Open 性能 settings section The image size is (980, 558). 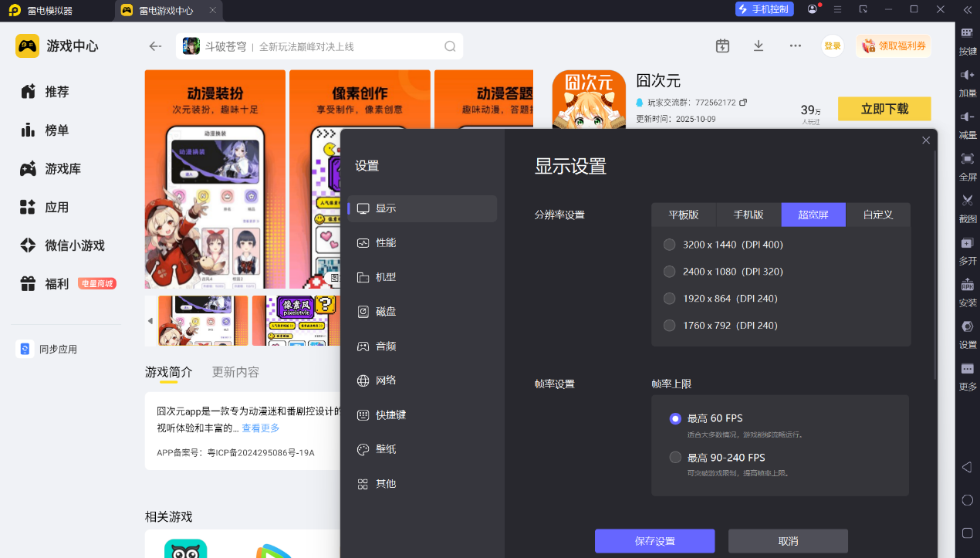[x=386, y=243]
